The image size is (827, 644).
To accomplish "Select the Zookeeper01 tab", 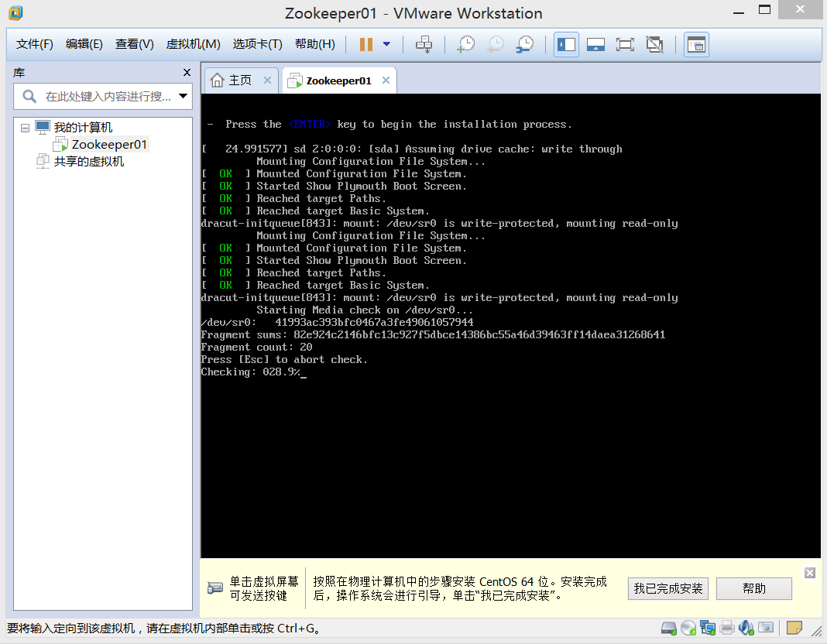I will (x=338, y=80).
